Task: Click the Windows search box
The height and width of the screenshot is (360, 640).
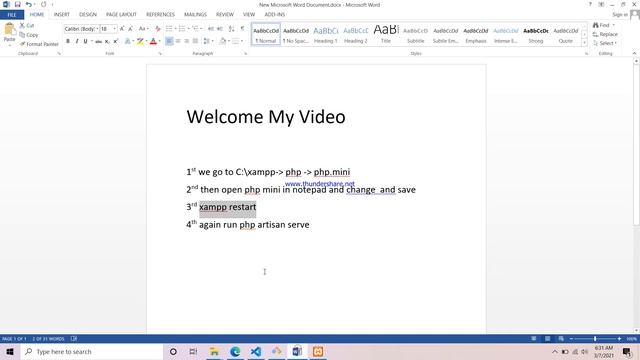Action: (x=92, y=351)
